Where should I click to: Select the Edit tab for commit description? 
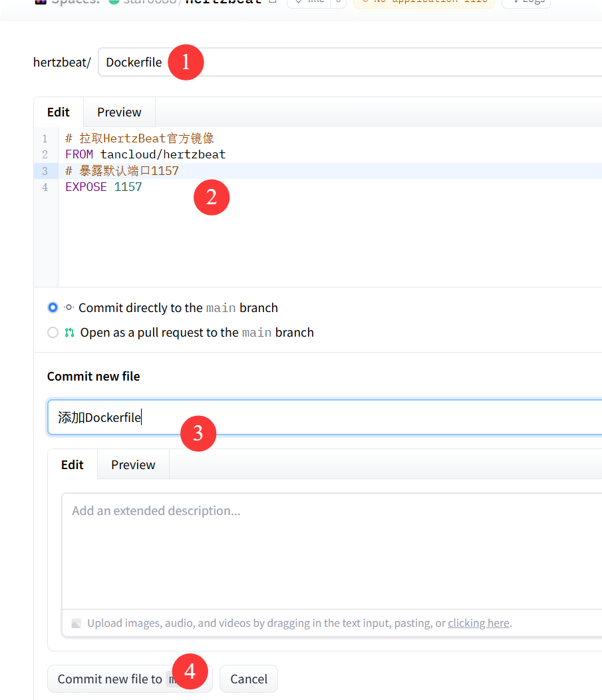tap(73, 464)
